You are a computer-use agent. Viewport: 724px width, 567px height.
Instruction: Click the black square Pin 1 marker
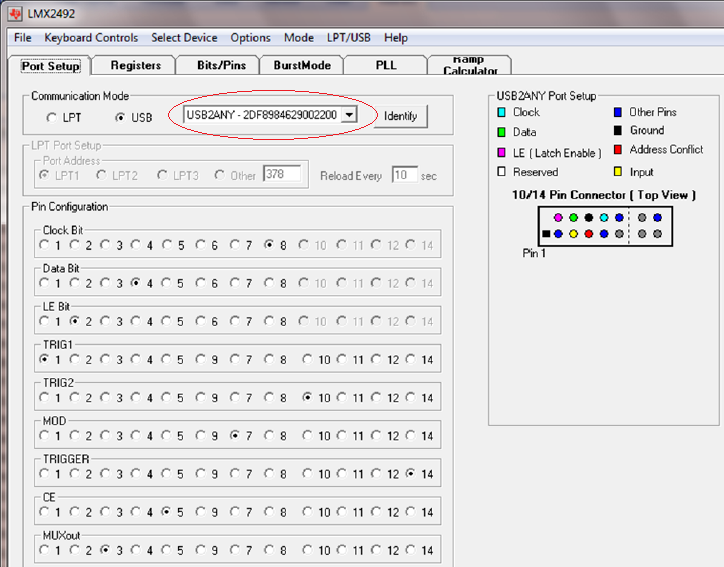[546, 234]
